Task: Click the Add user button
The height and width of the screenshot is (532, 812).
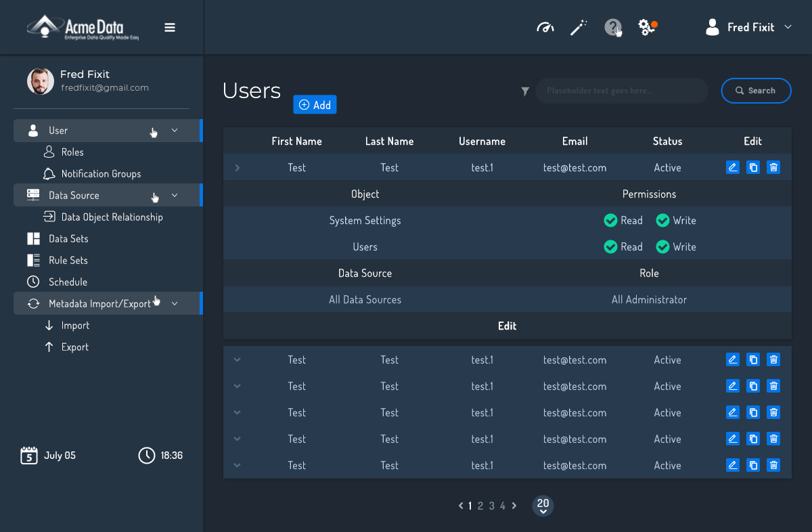Action: click(x=315, y=105)
